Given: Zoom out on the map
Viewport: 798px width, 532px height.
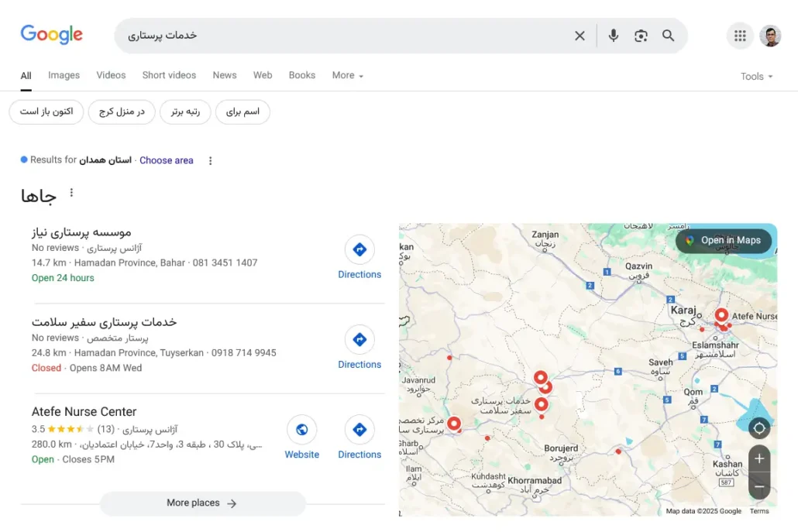Looking at the screenshot, I should (758, 486).
